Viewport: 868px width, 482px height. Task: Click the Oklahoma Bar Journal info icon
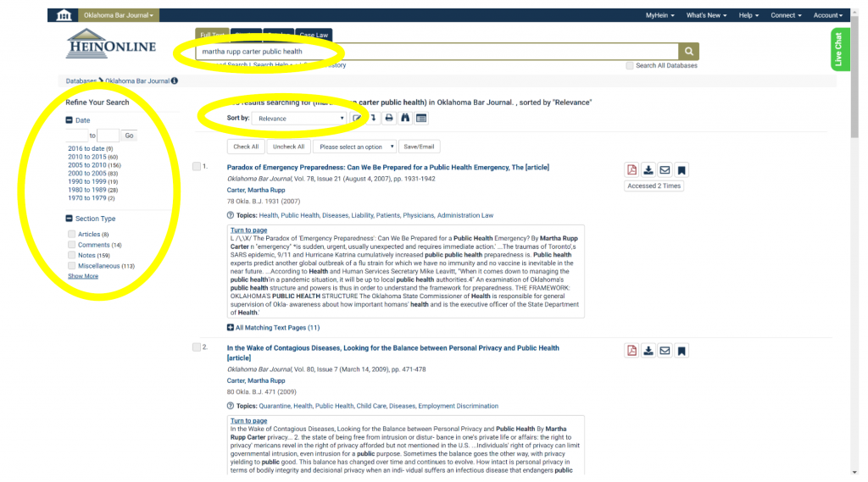click(x=175, y=80)
